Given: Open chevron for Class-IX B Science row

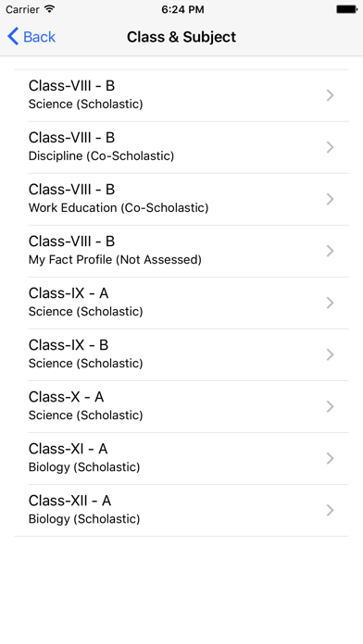Looking at the screenshot, I should [x=330, y=354].
